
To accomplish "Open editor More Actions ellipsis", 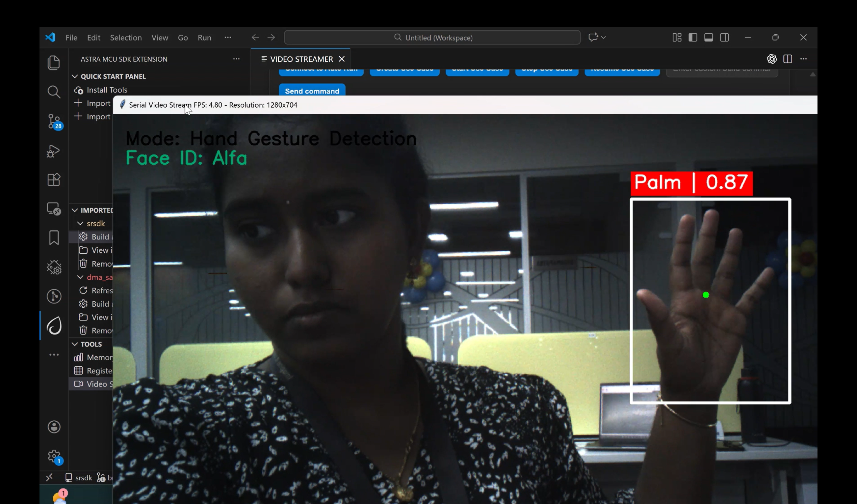I will click(x=804, y=59).
